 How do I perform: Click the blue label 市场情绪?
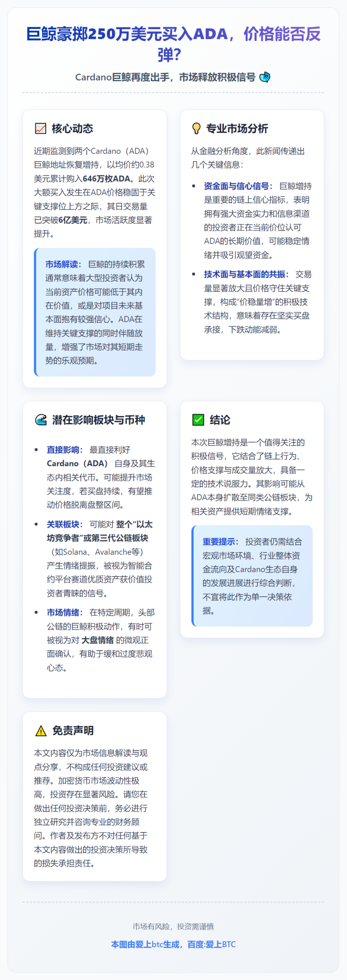pyautogui.click(x=65, y=612)
